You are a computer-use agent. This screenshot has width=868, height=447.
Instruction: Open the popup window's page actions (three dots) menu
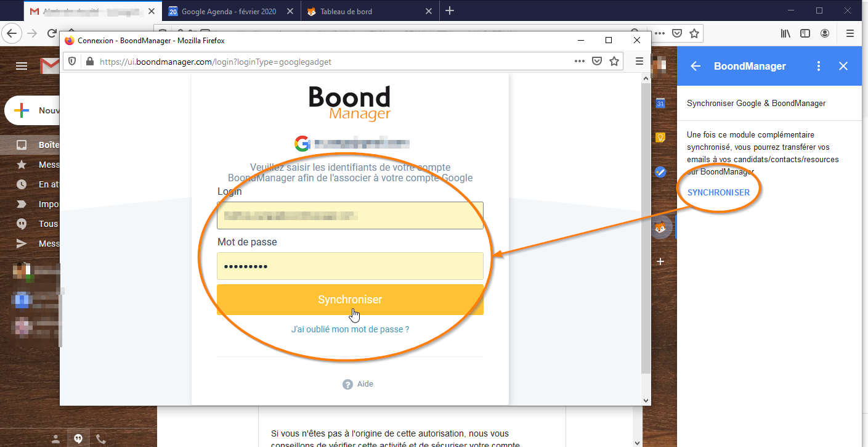(x=580, y=61)
